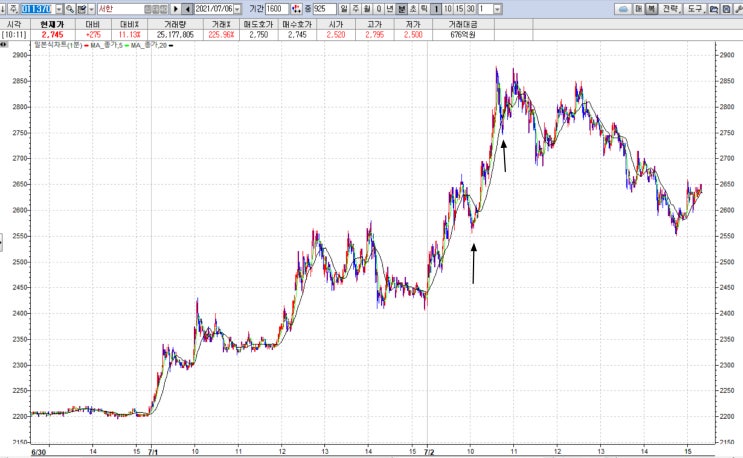Open the stock code dropdown arrow
This screenshot has width=743, height=458.
tap(59, 9)
